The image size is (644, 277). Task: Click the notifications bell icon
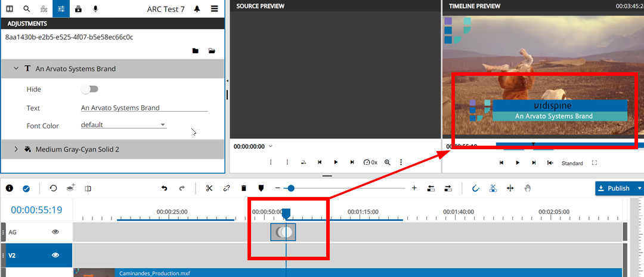click(197, 9)
